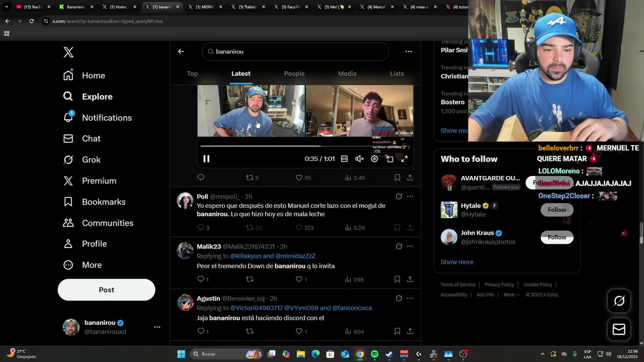Enter video fullscreen mode

(405, 159)
